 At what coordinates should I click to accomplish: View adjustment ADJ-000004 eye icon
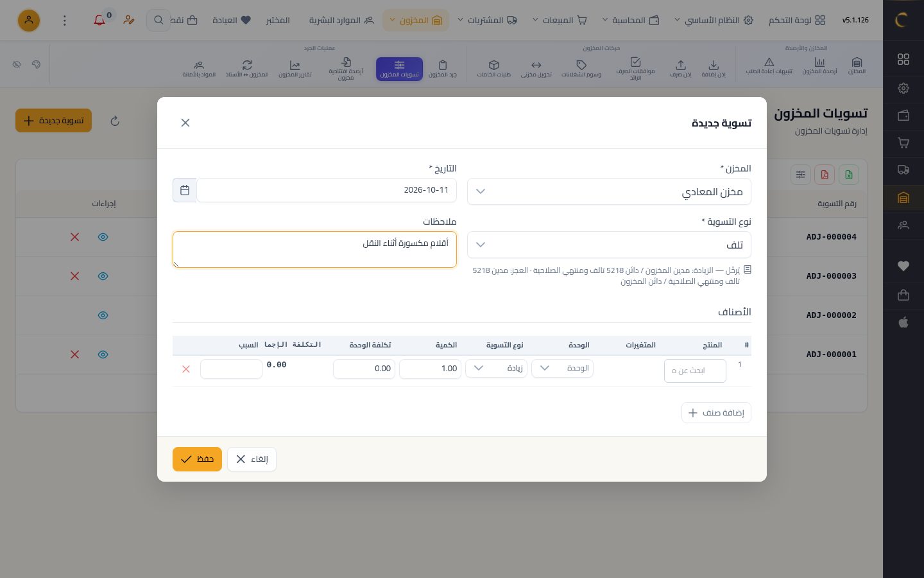(103, 237)
